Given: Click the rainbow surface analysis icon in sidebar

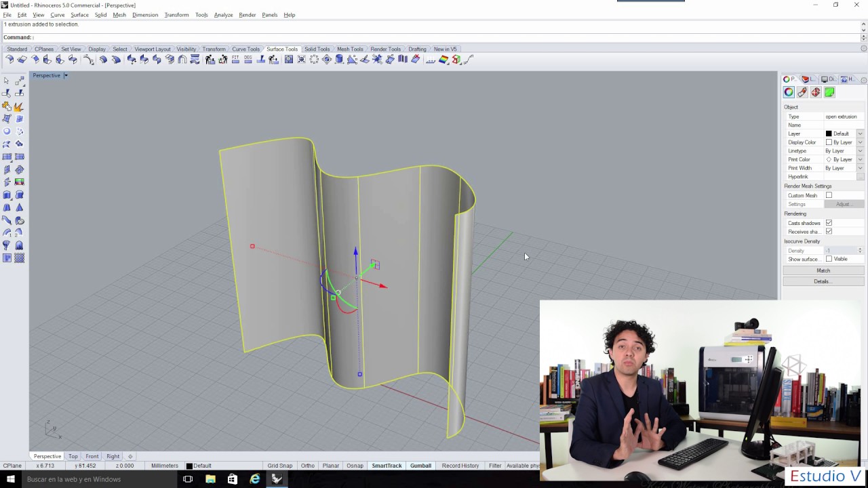Looking at the screenshot, I should 19,182.
